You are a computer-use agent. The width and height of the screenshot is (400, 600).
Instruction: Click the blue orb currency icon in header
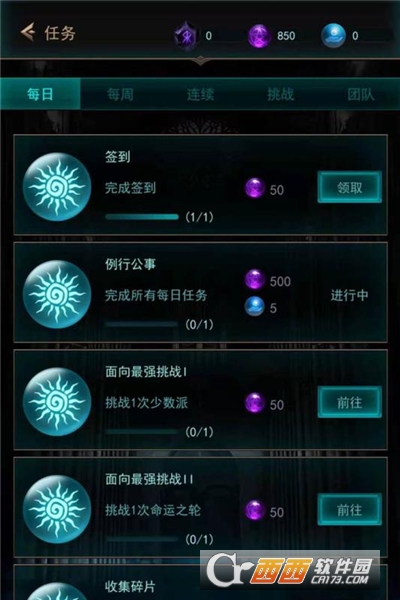pos(333,36)
